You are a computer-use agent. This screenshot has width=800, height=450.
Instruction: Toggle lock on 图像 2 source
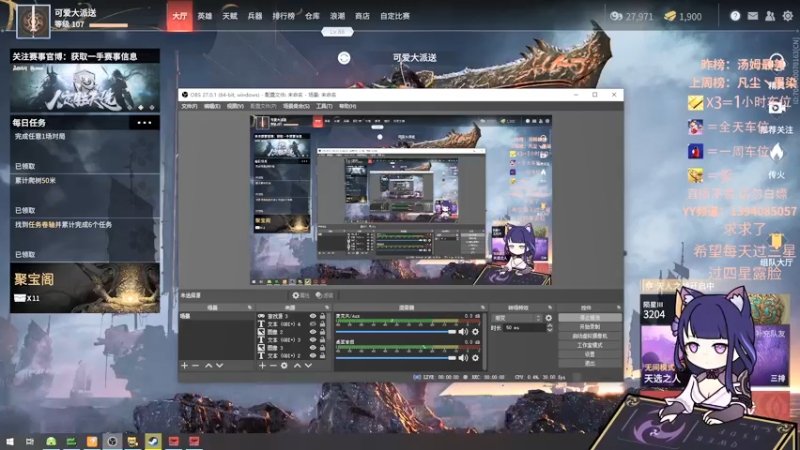coord(322,332)
